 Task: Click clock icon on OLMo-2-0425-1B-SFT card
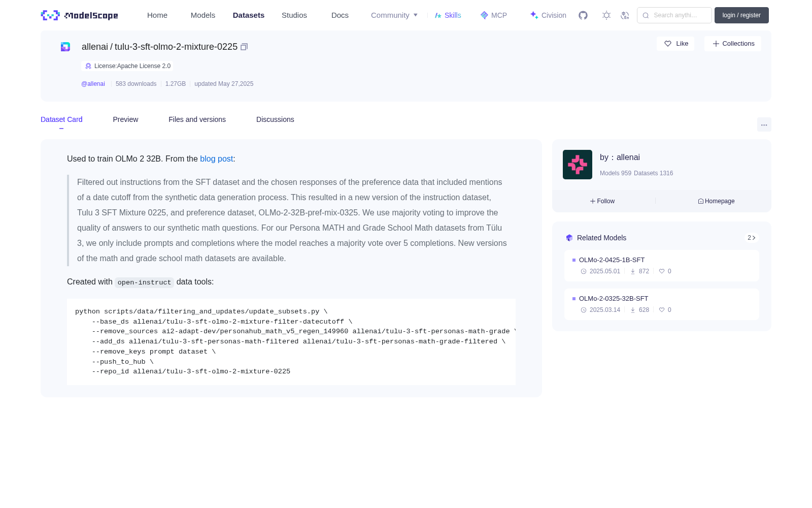[584, 271]
